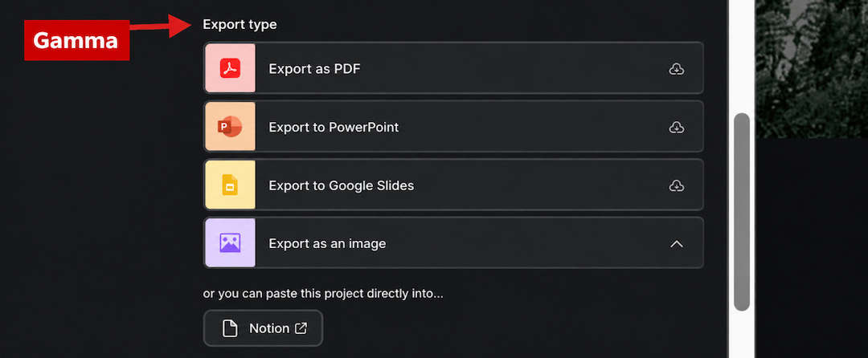Open the Notion paste button label

(x=269, y=328)
